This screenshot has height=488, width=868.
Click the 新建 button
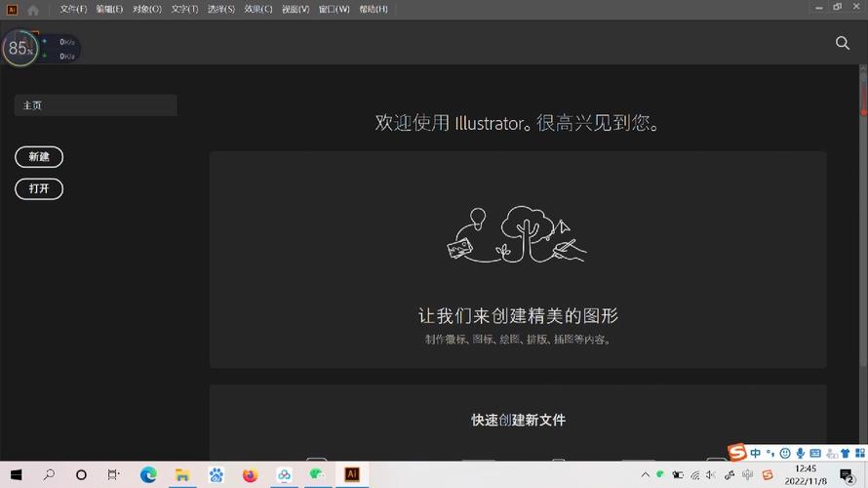pos(39,156)
